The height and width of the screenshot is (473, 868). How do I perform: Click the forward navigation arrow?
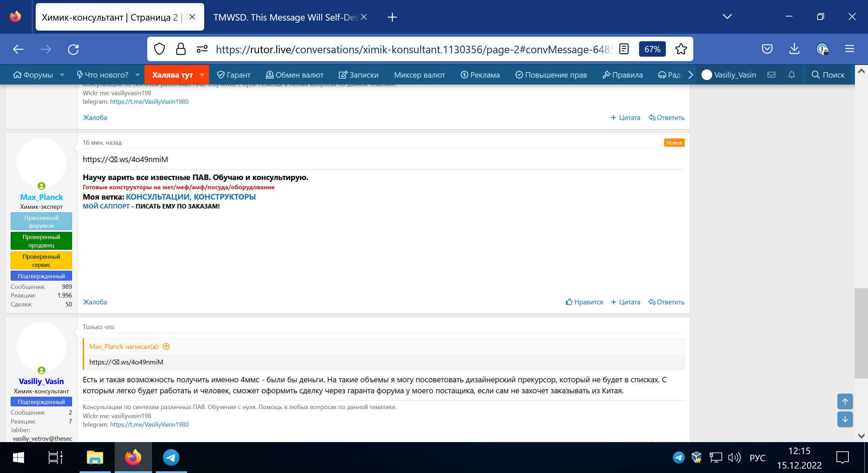pos(46,49)
